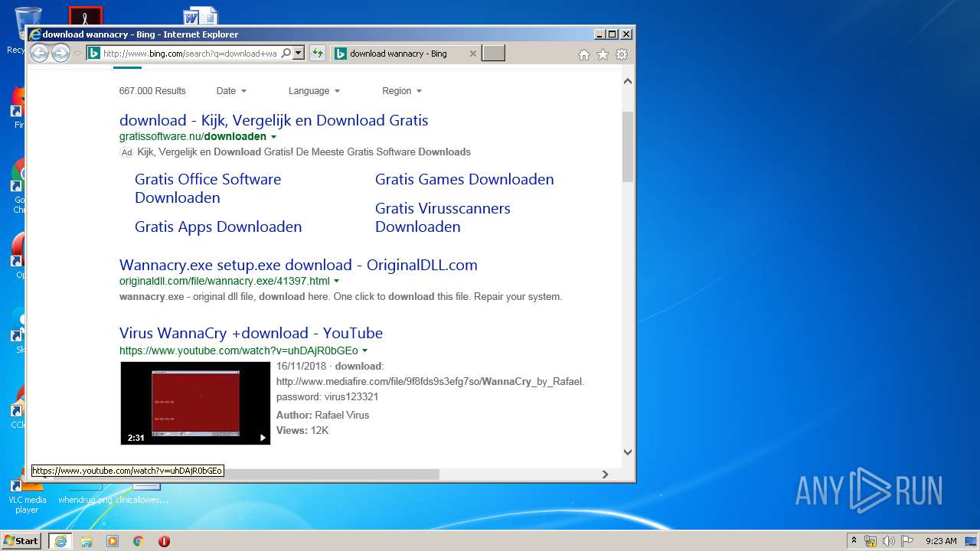The image size is (980, 551).
Task: Open 'Gratis Apps Downloaden' link
Action: [x=218, y=227]
